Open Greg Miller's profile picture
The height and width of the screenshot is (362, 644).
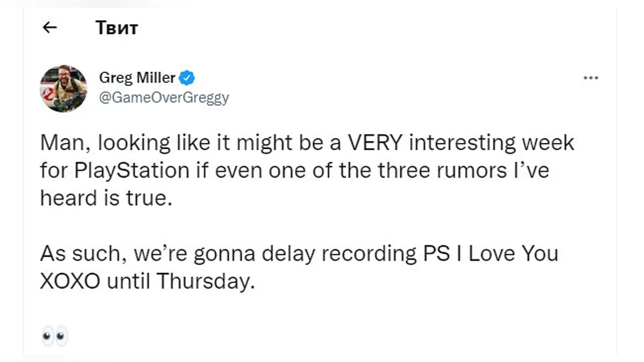pos(64,88)
